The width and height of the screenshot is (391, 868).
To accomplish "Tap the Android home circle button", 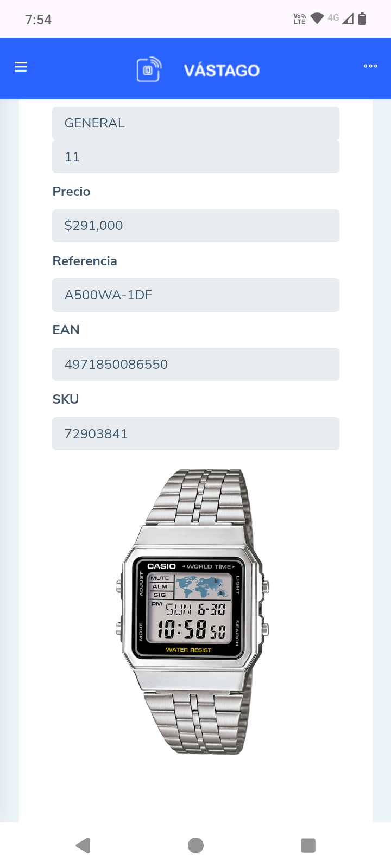I will pyautogui.click(x=195, y=845).
